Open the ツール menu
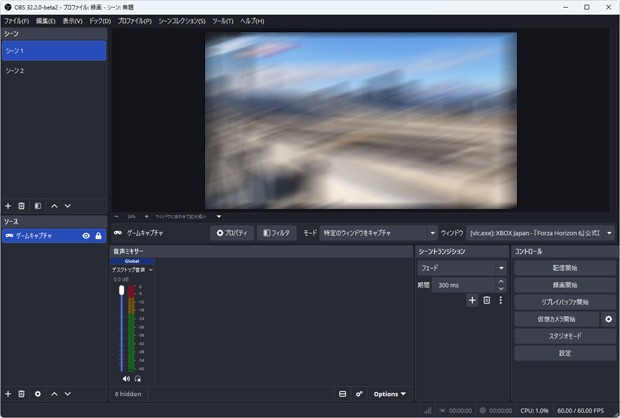 click(x=223, y=21)
